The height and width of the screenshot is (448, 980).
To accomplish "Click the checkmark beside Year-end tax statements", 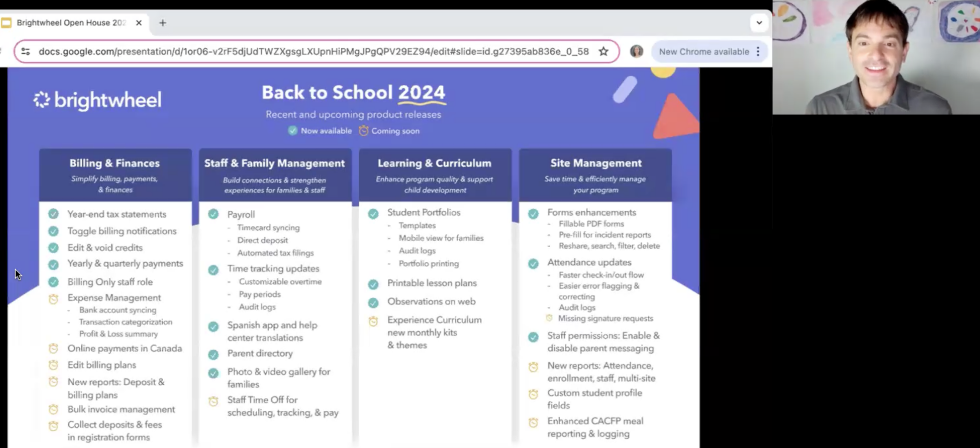I will click(53, 214).
